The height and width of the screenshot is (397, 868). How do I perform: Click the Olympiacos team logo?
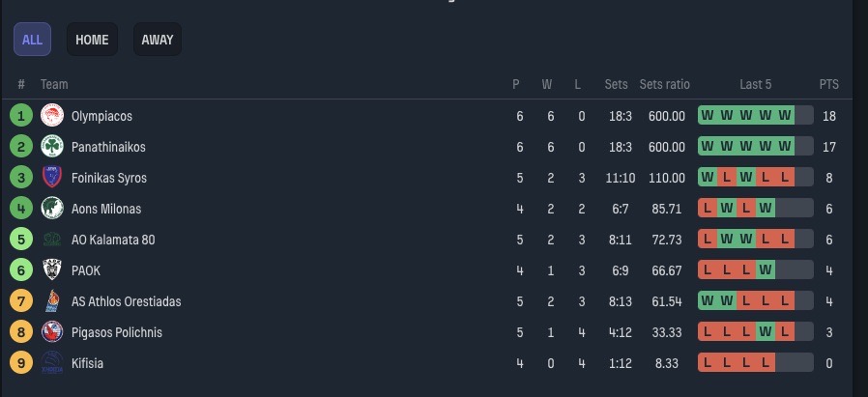click(52, 116)
